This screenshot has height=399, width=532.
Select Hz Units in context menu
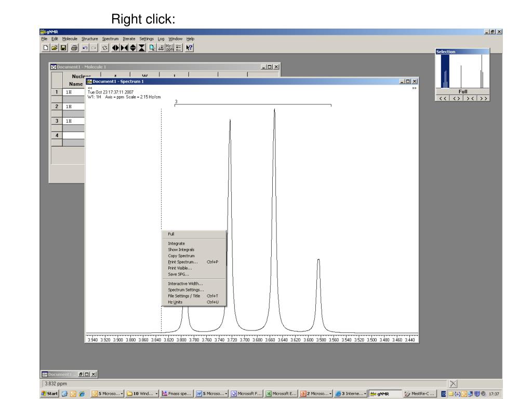(x=175, y=302)
